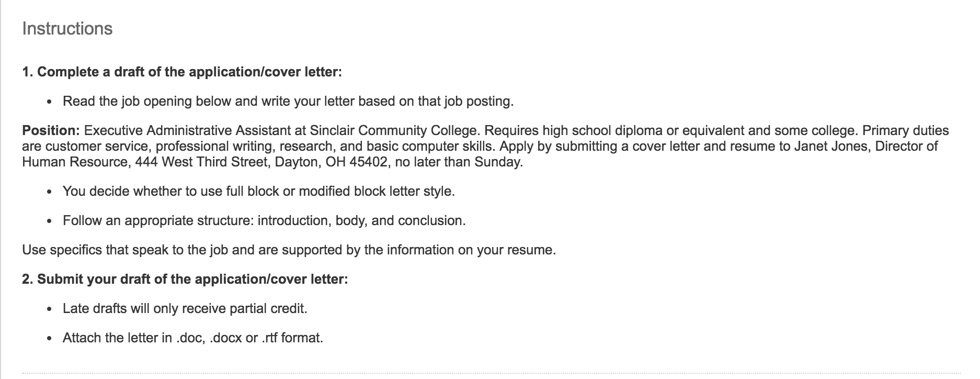Screen dimensions: 980x379
Task: Click the address "444 West Third Street"
Action: pos(201,162)
